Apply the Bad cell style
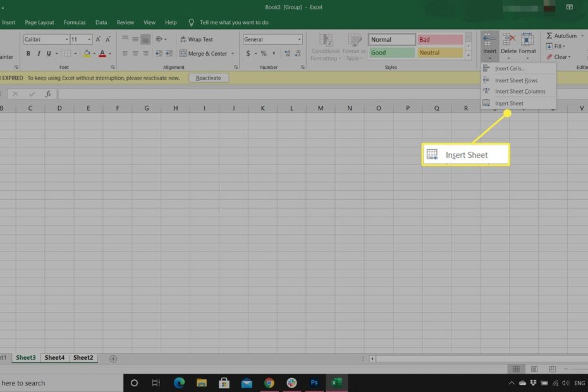Viewport: 588px width, 392px height. coord(440,39)
